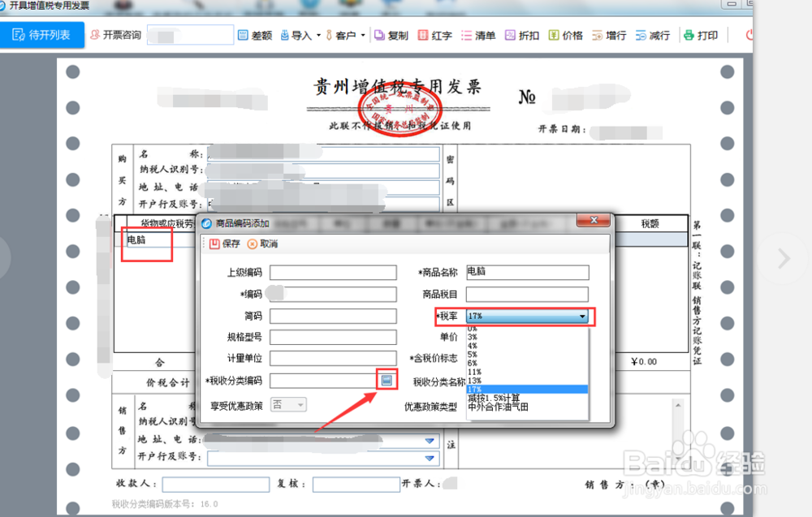Click the 导入 import icon
The width and height of the screenshot is (812, 517).
pos(284,35)
